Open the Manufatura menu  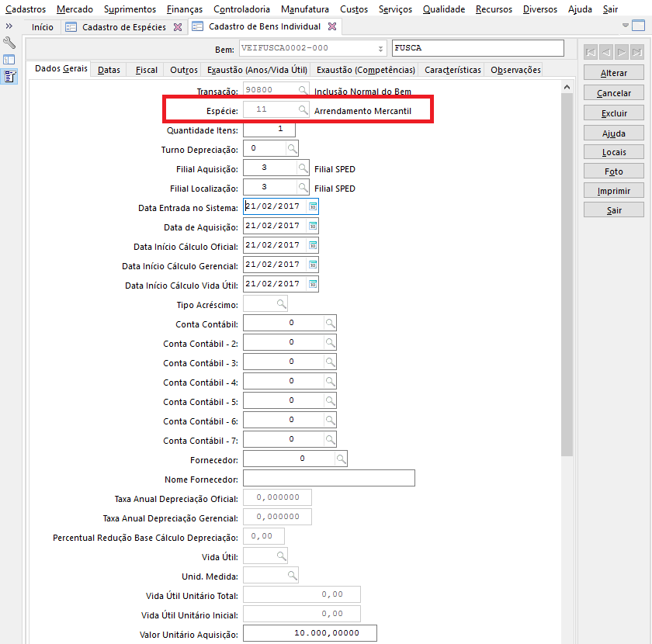tap(305, 9)
